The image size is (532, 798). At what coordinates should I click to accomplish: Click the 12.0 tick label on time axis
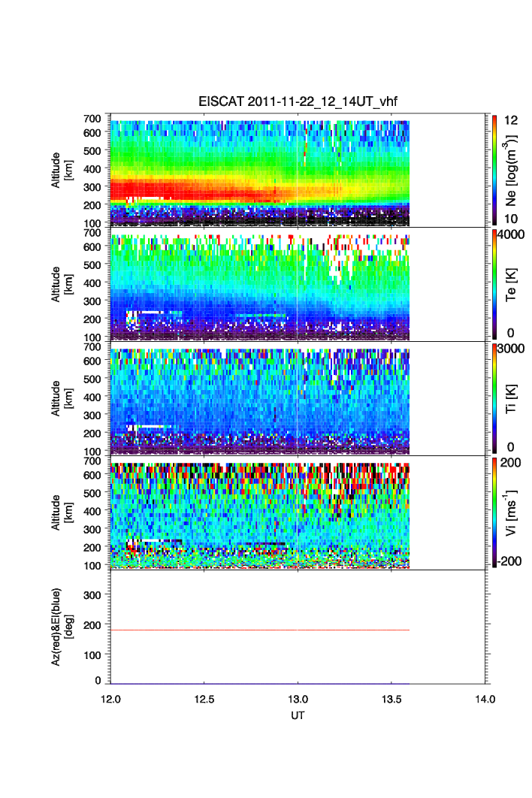110,699
